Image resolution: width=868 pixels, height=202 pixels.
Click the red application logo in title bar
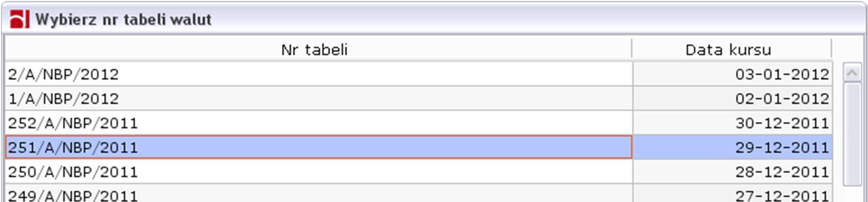click(x=20, y=19)
